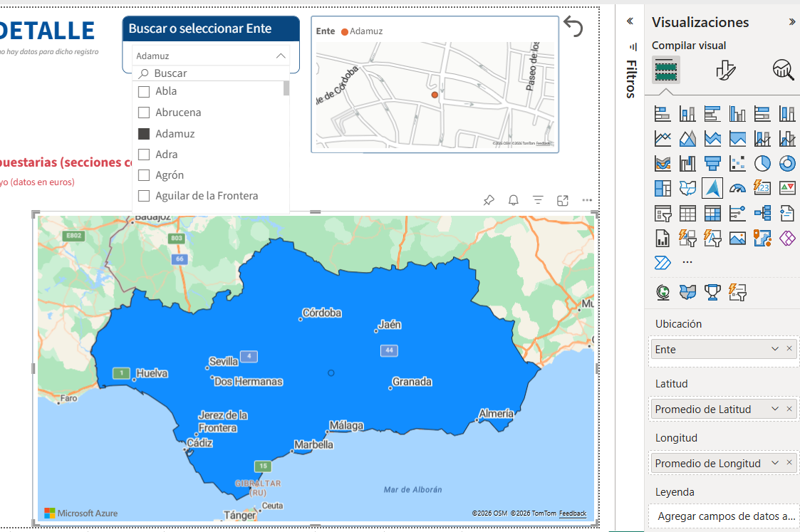800x532 pixels.
Task: Select the decomposition tree visual
Action: coord(762,213)
